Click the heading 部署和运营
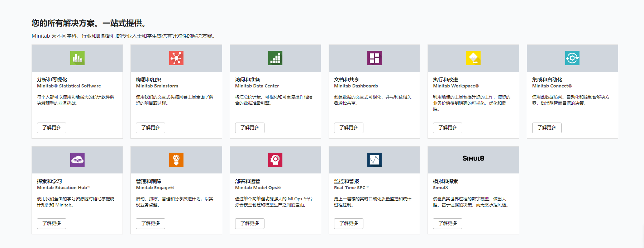Viewport: 644px width, 248px height. click(248, 181)
